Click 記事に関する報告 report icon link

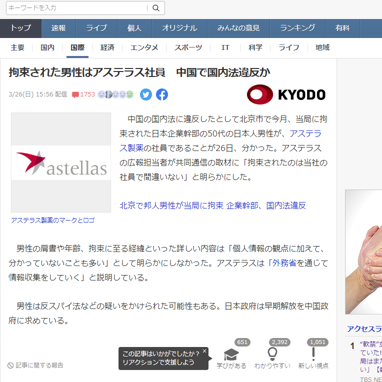(x=35, y=365)
